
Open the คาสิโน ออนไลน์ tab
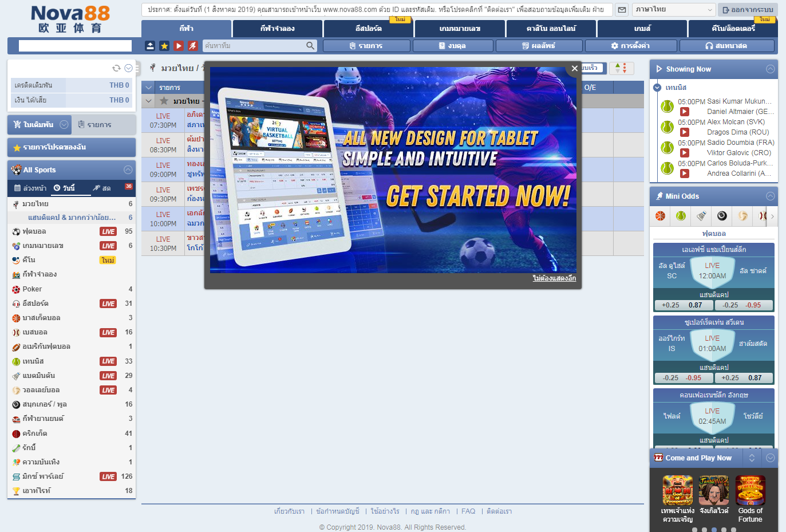(551, 29)
